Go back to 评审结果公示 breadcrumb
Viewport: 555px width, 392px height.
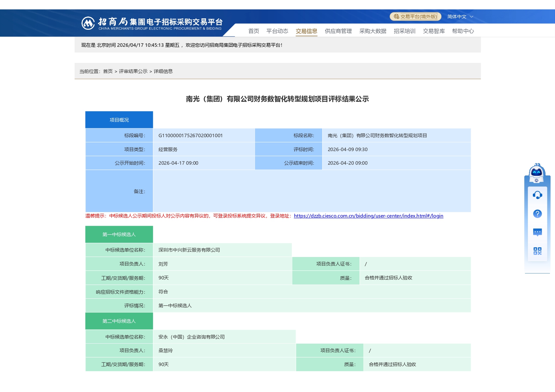[x=133, y=71]
